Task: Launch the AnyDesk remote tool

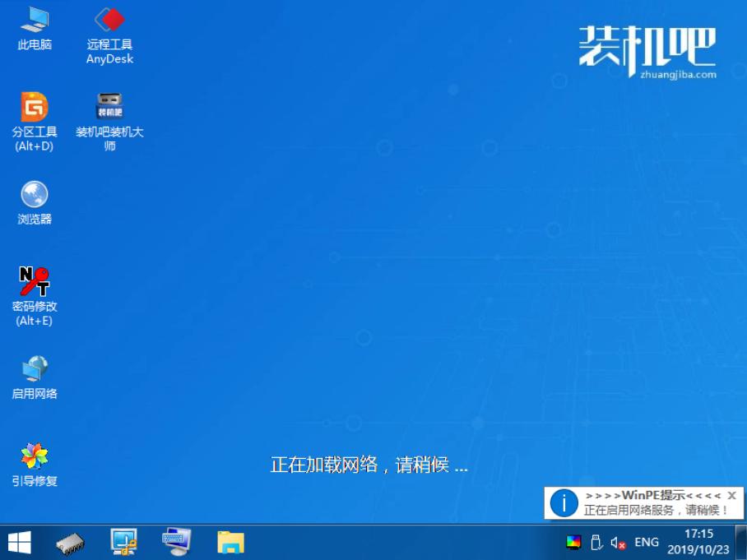Action: [x=109, y=25]
